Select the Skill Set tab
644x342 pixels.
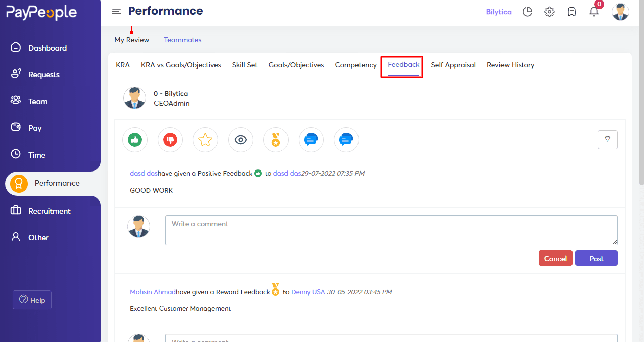[x=245, y=65]
